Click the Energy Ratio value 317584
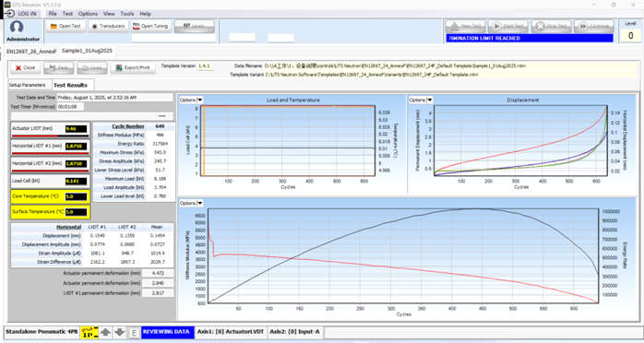 click(x=160, y=144)
